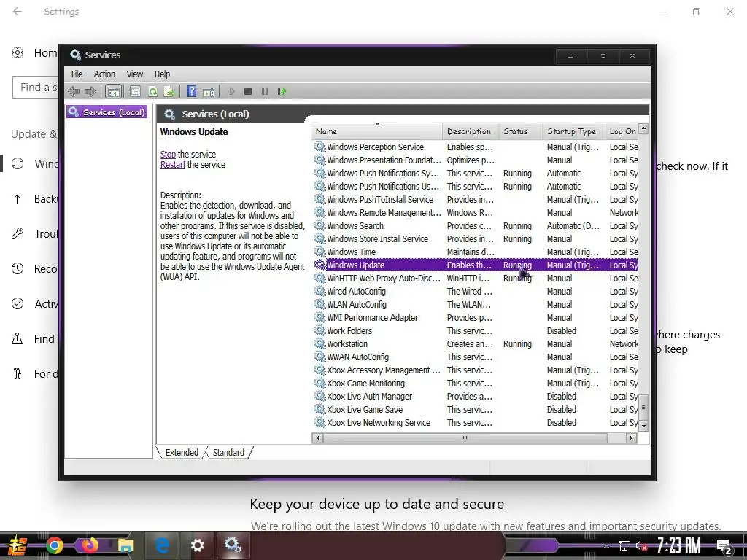Viewport: 747px width, 560px height.
Task: Open the View menu in Services
Action: 135,74
